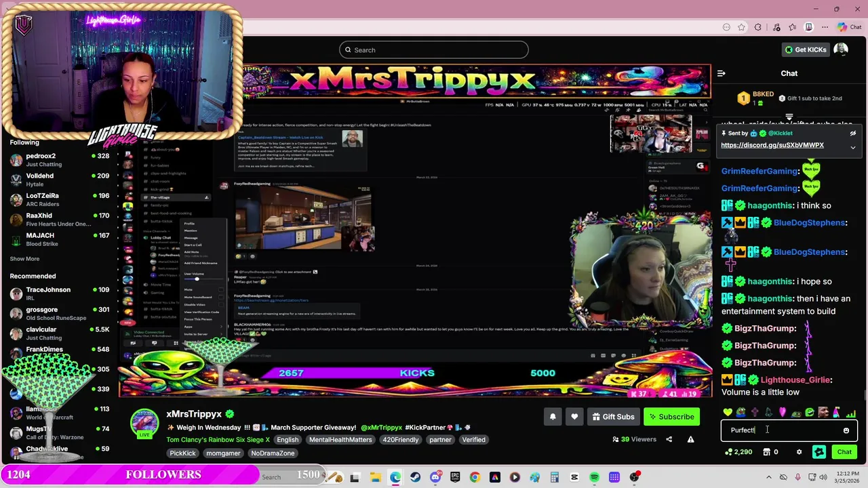Report the stream using the warning icon

tap(690, 439)
